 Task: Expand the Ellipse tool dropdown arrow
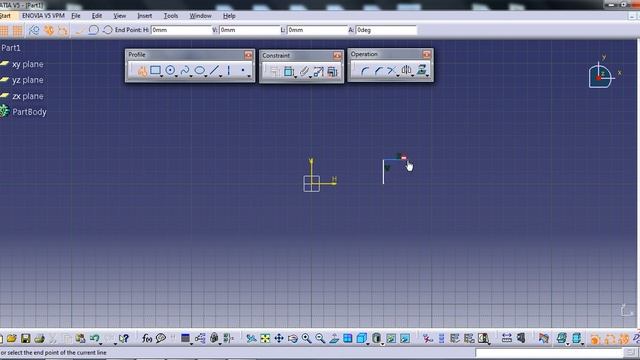pyautogui.click(x=206, y=76)
